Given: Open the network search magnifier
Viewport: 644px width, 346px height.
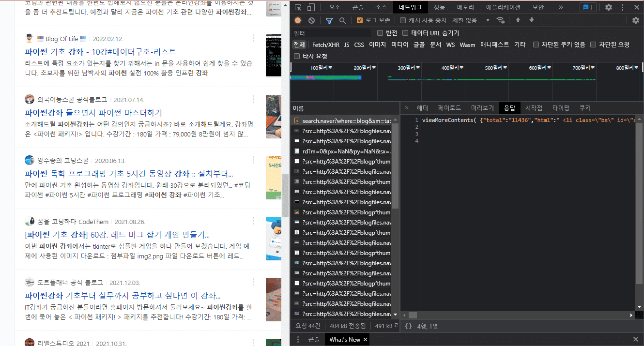Looking at the screenshot, I should click(x=342, y=20).
